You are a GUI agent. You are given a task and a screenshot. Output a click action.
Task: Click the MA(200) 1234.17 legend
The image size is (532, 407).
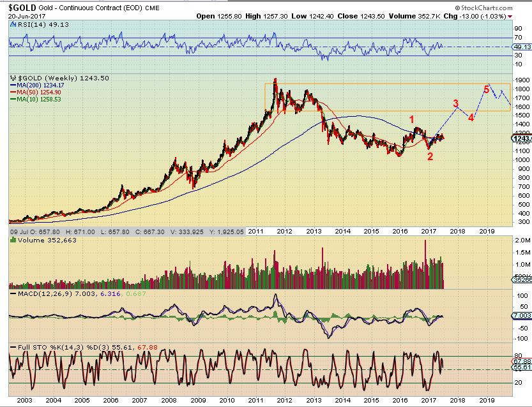coord(40,85)
